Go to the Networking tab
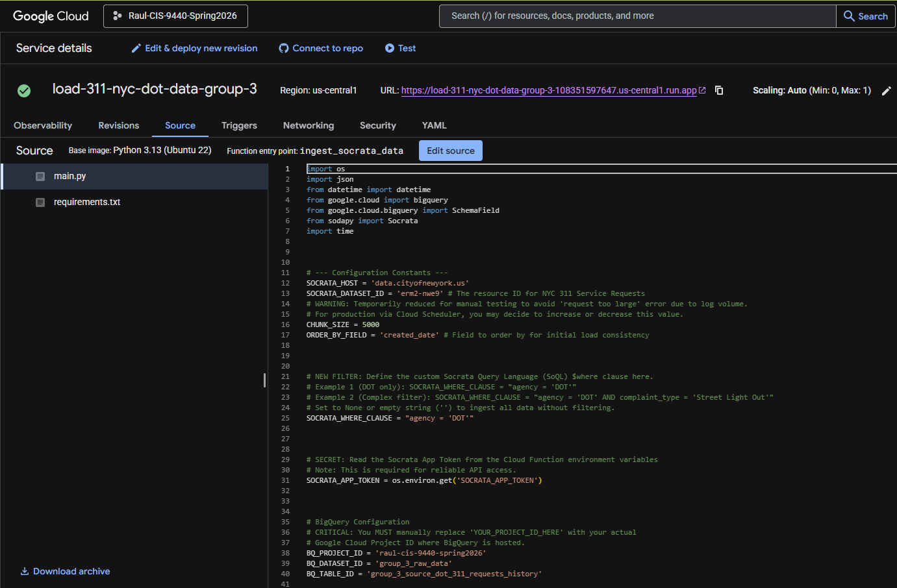This screenshot has width=897, height=588. 309,125
